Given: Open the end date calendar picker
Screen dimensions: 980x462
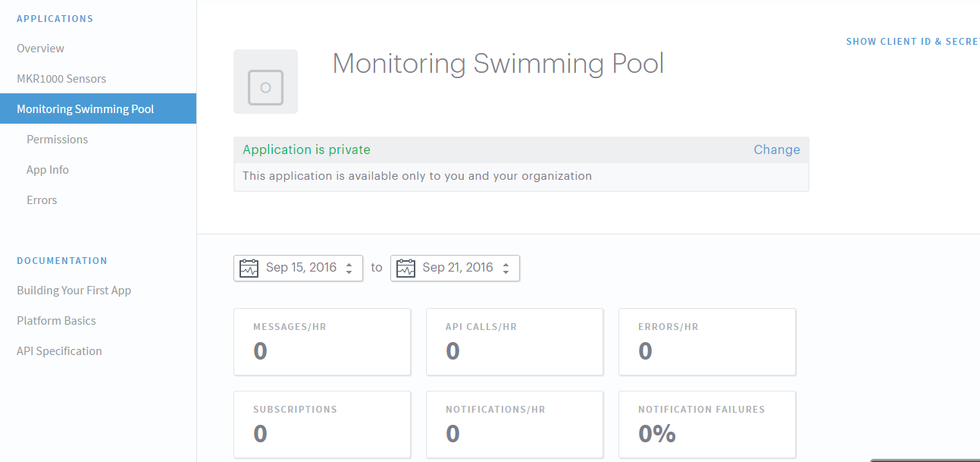Looking at the screenshot, I should pos(405,268).
